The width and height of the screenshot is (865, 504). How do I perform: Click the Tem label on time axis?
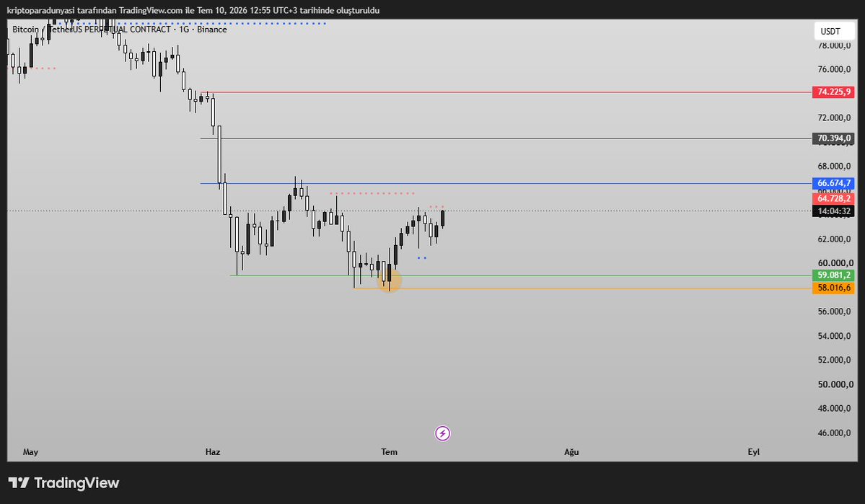[x=390, y=452]
